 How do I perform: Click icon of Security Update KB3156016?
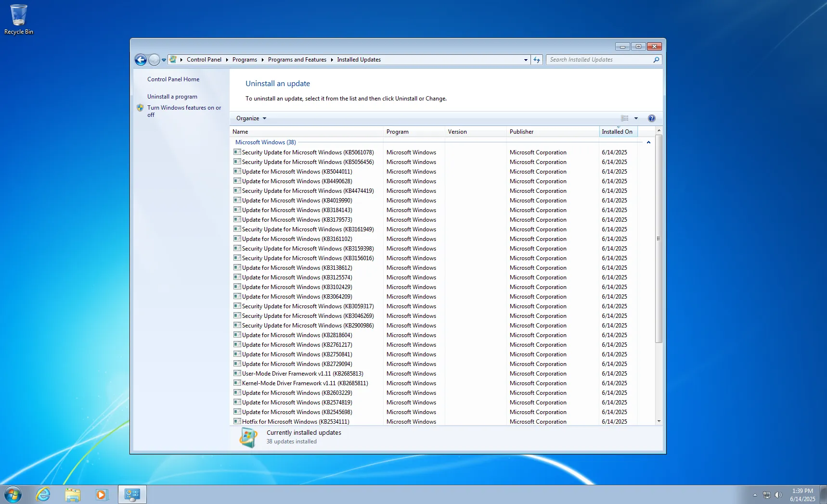coord(237,258)
